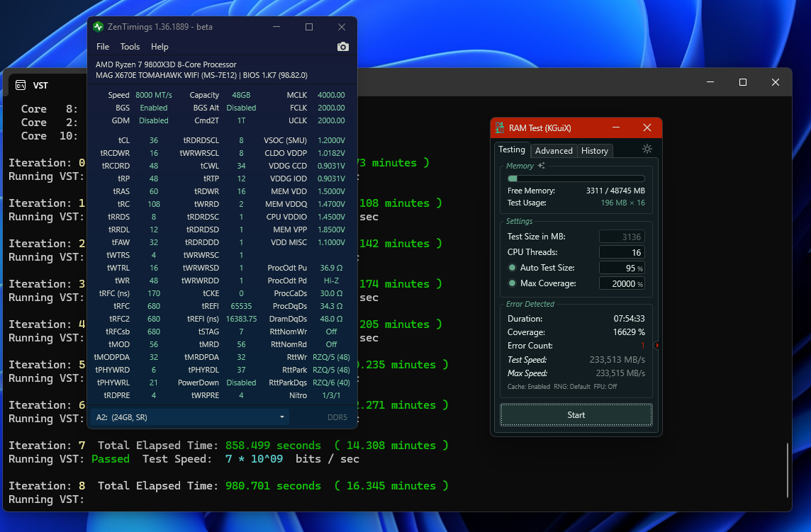Viewport: 811px width, 532px height.
Task: Click the Test Speed 233,513 MB/s value
Action: click(x=617, y=359)
